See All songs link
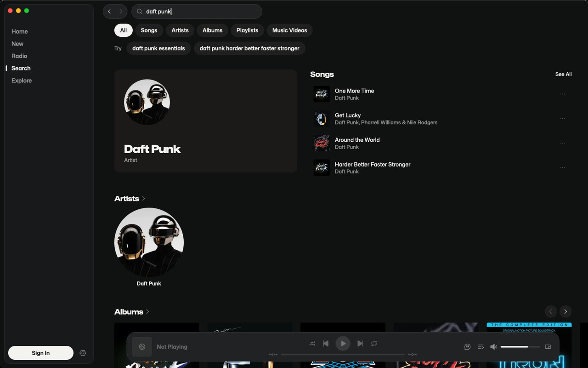This screenshot has height=368, width=588. tap(563, 74)
